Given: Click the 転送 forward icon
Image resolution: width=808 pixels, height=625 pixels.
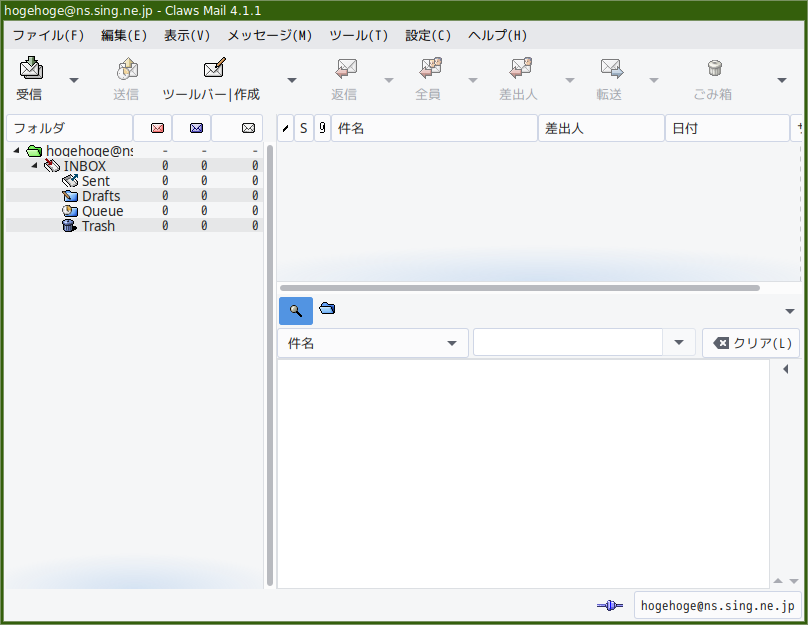Looking at the screenshot, I should 612,68.
